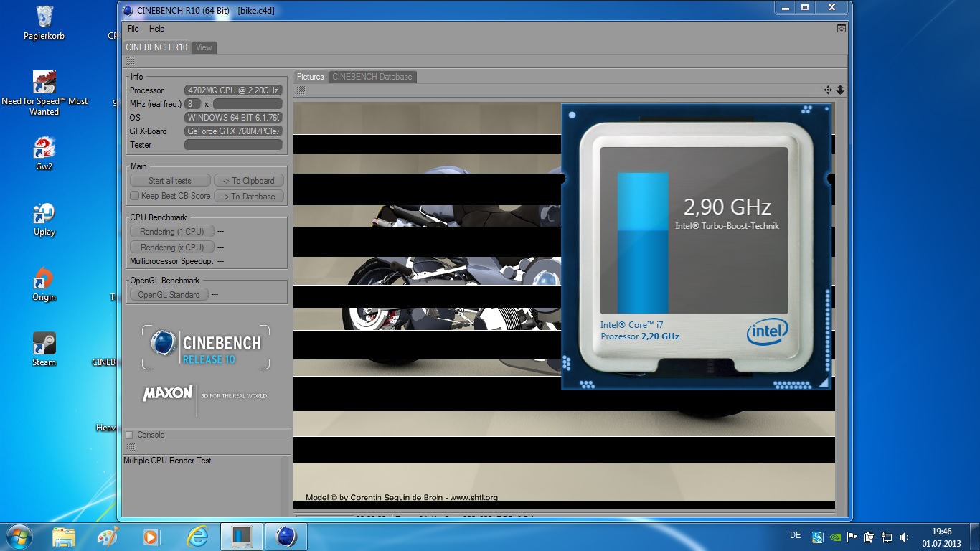This screenshot has width=980, height=551.
Task: Click the layout icon right of menu bar
Action: (x=842, y=29)
